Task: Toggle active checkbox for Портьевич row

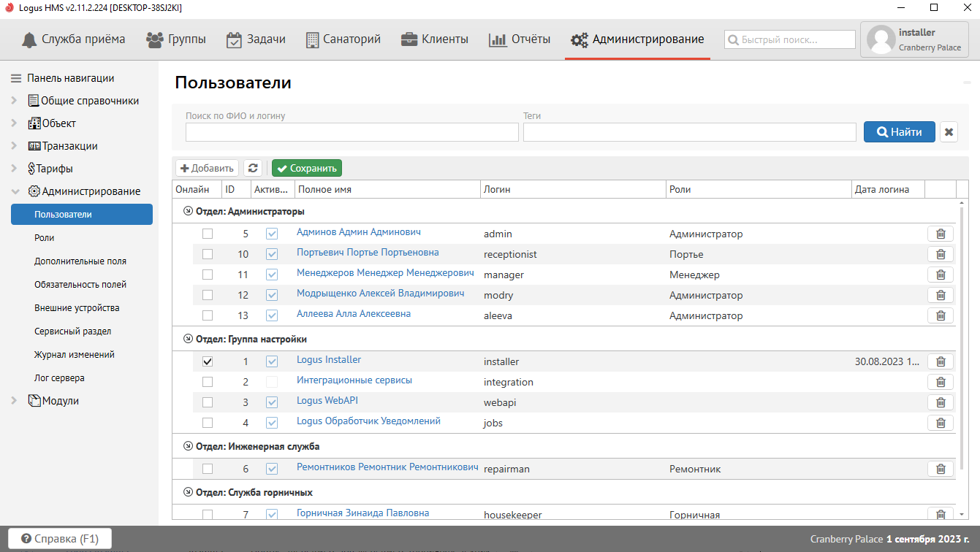Action: pyautogui.click(x=272, y=254)
